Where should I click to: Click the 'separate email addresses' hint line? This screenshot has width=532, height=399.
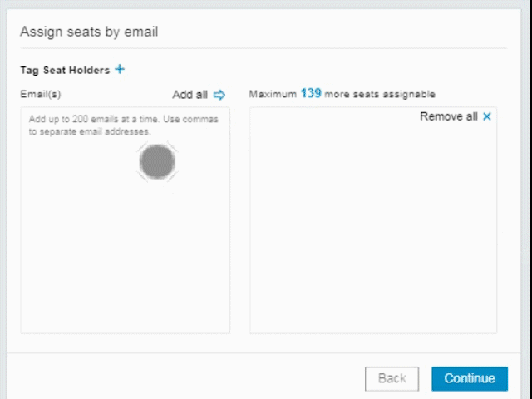[90, 131]
